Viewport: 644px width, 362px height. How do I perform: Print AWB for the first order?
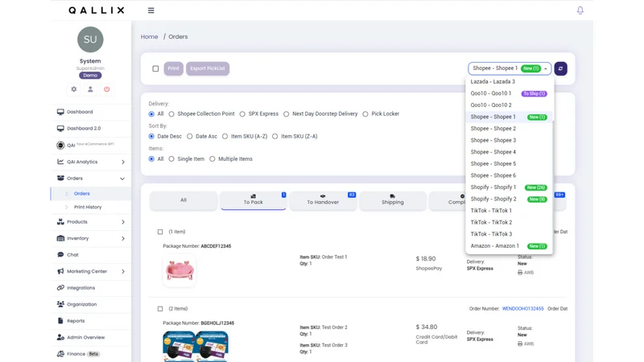pos(526,273)
